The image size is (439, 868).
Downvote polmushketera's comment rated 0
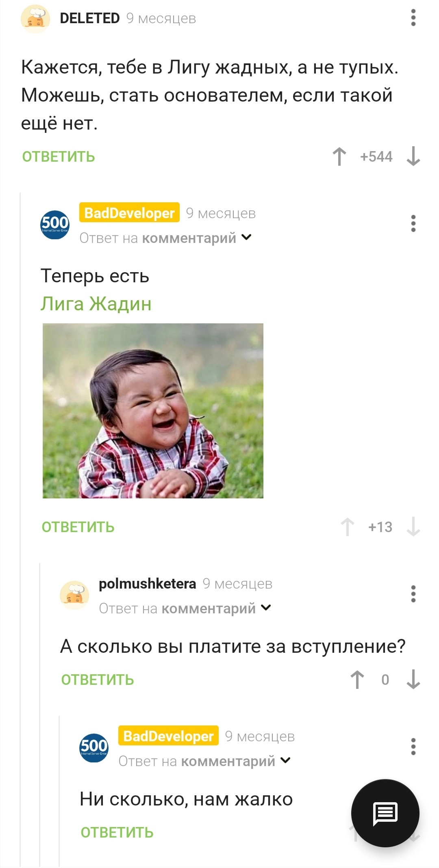(x=413, y=680)
